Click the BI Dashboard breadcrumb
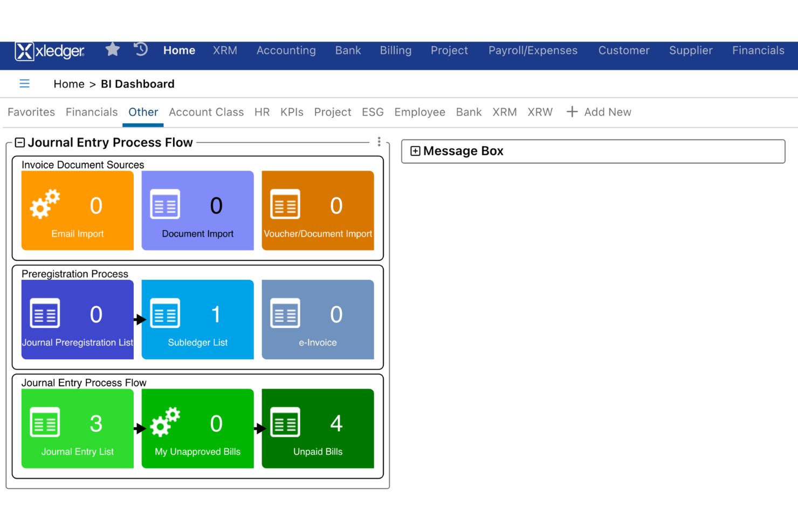The width and height of the screenshot is (798, 532). pos(137,84)
